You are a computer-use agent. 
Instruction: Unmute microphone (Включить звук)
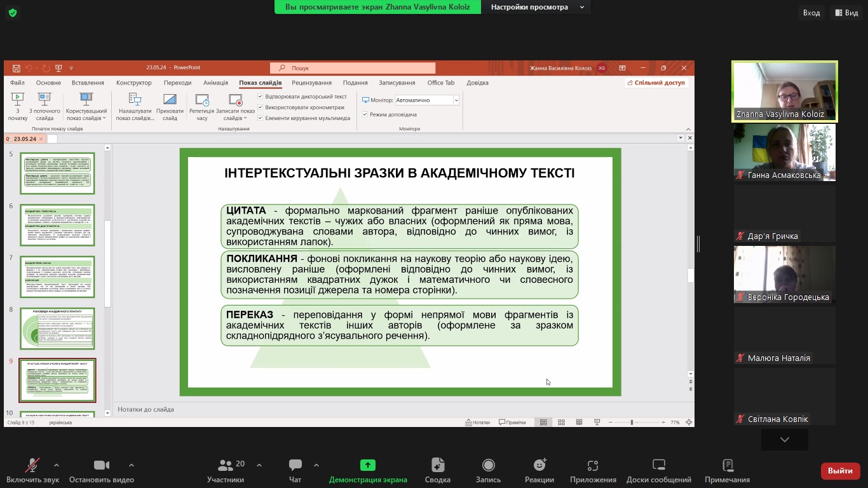tap(32, 471)
